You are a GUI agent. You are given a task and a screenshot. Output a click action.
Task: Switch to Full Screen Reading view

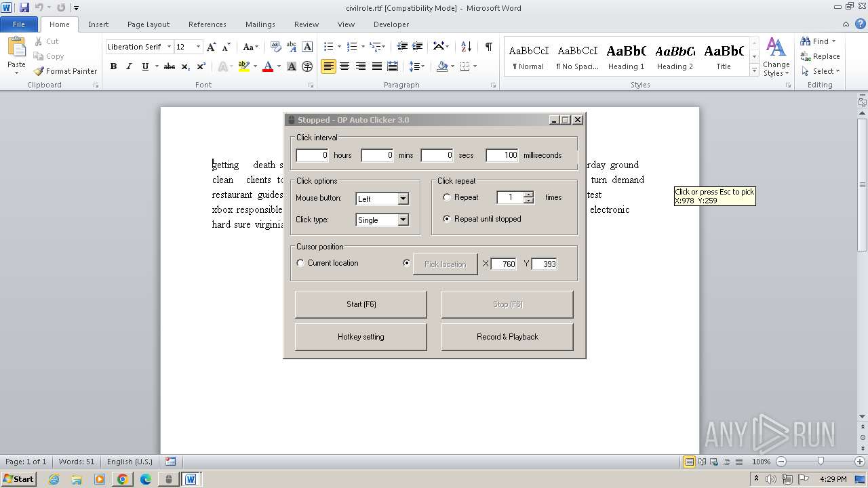(701, 462)
